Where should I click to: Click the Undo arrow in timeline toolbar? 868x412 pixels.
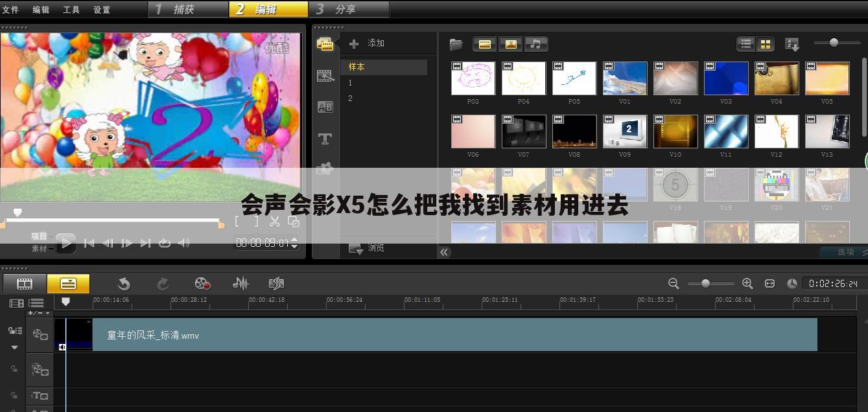pos(124,283)
